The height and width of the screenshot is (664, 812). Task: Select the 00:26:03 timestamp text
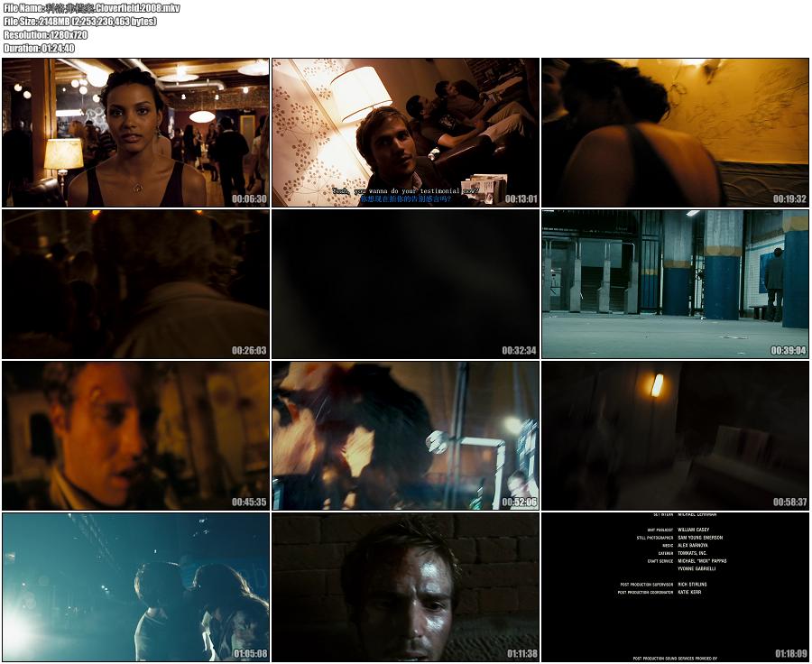coord(249,351)
